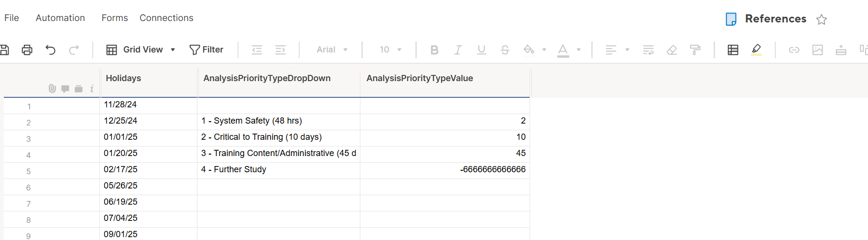Viewport: 868px width, 240px height.
Task: Open the Arial font dropdown
Action: pyautogui.click(x=332, y=50)
